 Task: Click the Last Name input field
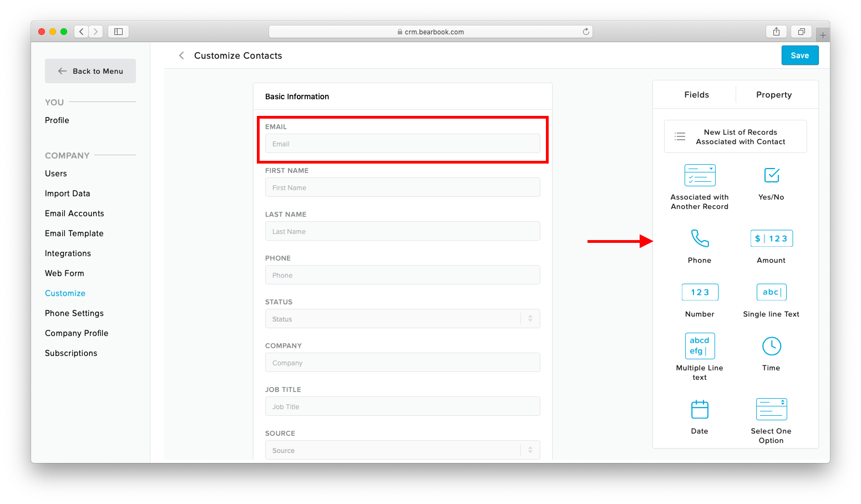403,231
